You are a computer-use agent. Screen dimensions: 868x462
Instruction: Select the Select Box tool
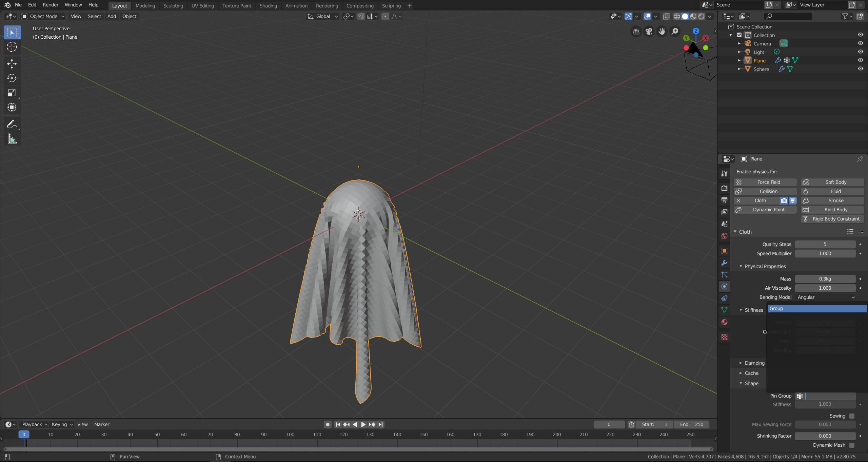(12, 33)
